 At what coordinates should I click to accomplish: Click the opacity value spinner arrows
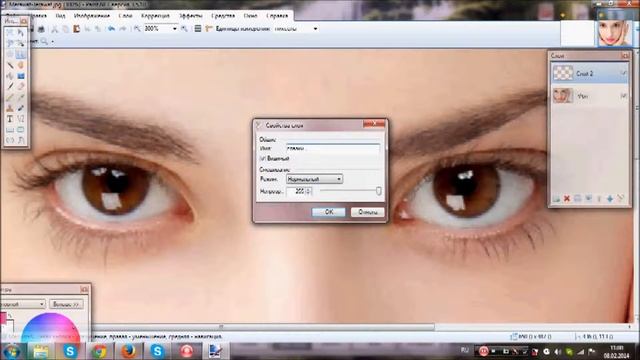tap(309, 191)
